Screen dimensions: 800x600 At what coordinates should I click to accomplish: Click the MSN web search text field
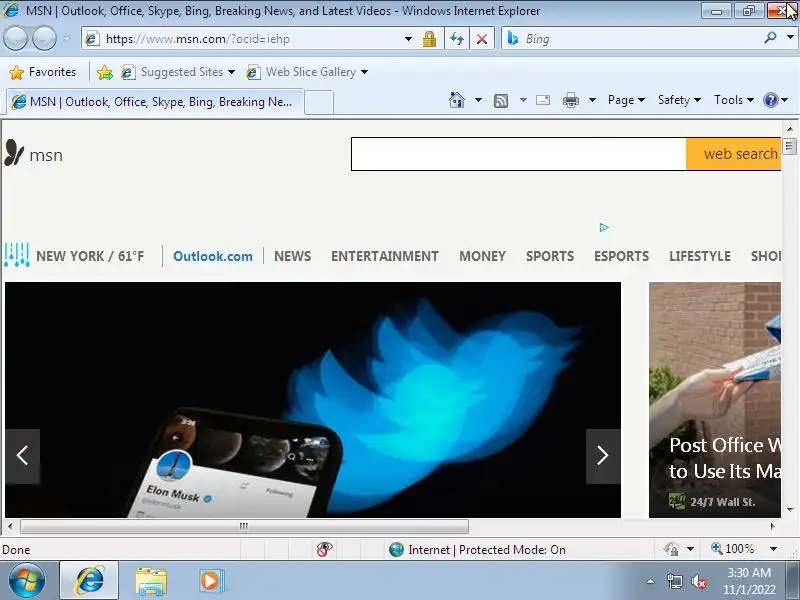(518, 154)
